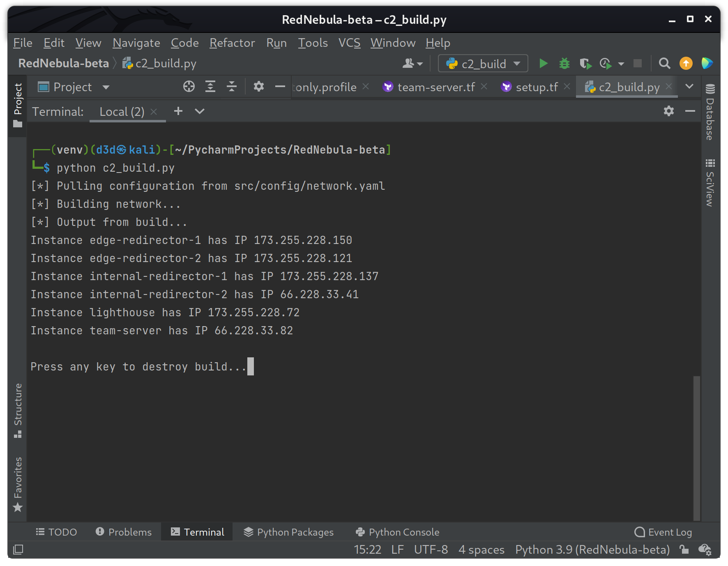The image size is (728, 566).
Task: Open the SciView side panel
Action: click(710, 183)
